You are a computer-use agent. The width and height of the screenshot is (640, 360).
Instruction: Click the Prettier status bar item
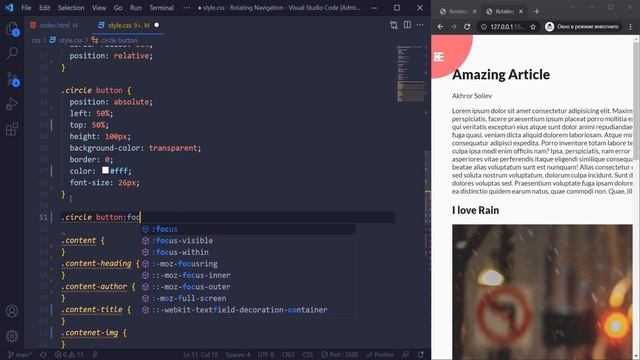[380, 355]
